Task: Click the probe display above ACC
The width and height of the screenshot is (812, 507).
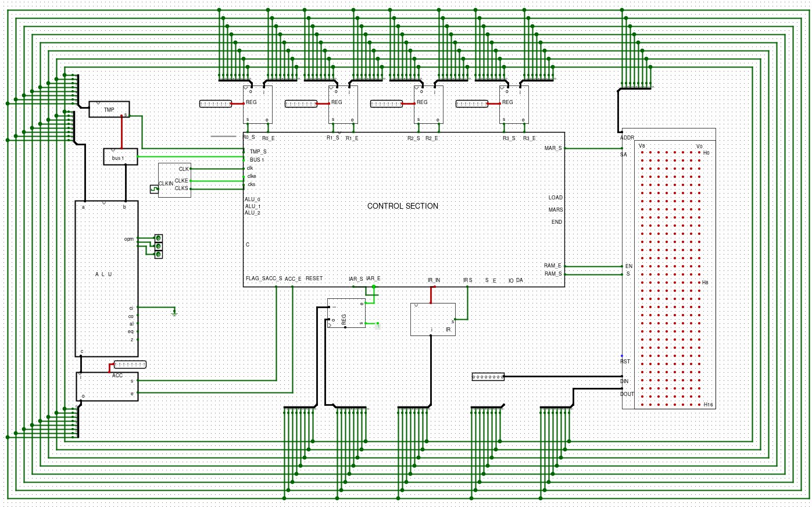Action: [130, 365]
